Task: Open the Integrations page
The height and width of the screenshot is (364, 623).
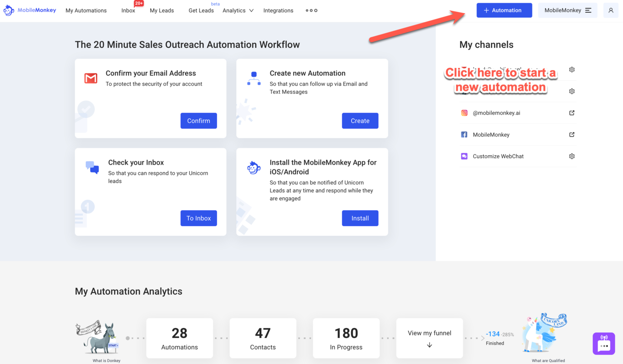Action: tap(278, 10)
